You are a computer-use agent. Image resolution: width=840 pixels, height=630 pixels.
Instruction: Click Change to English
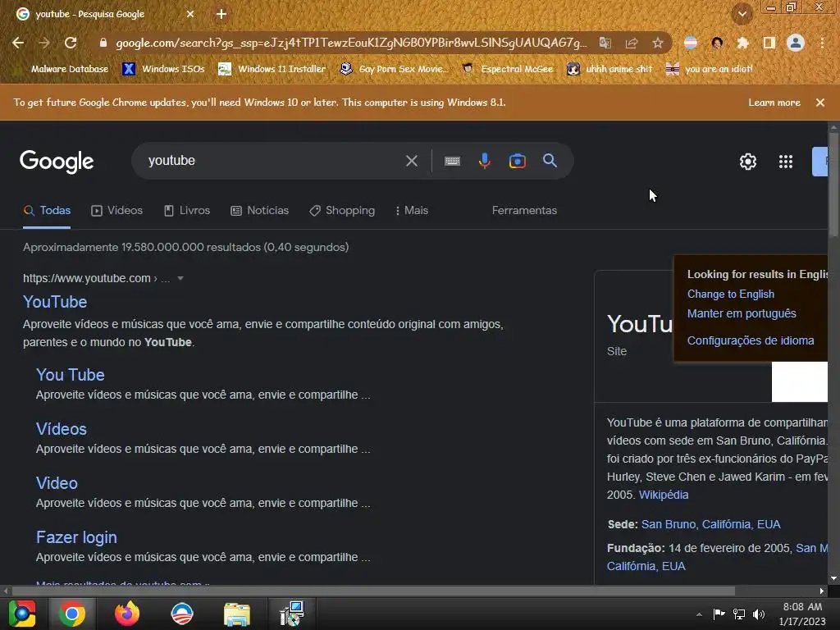(x=731, y=294)
